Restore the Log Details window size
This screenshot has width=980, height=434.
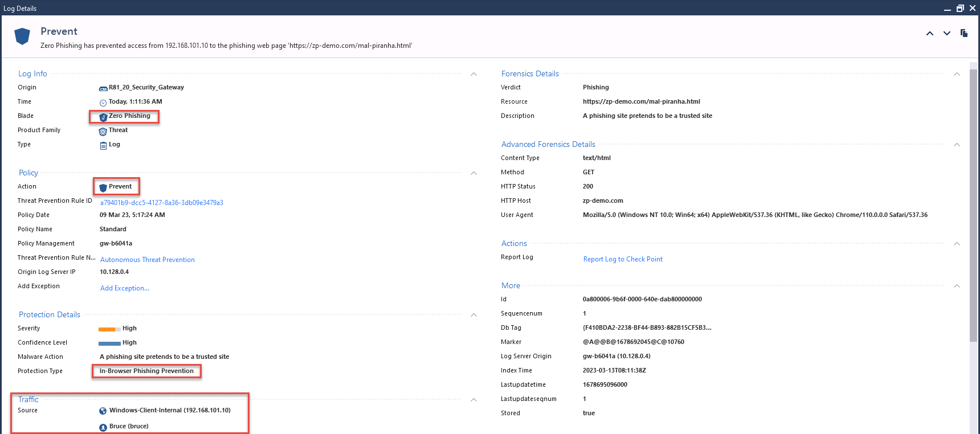coord(960,8)
